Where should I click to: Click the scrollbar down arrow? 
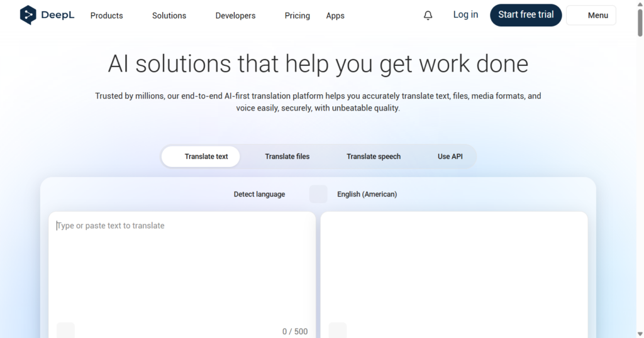click(640, 334)
